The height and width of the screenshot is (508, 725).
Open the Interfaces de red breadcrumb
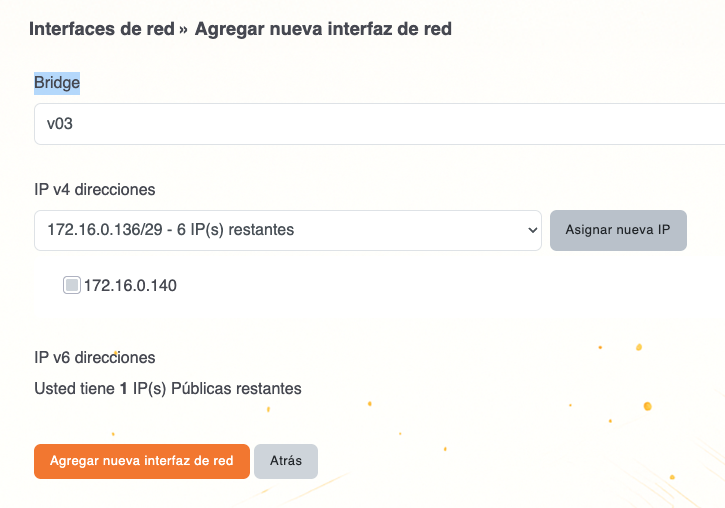(x=102, y=29)
